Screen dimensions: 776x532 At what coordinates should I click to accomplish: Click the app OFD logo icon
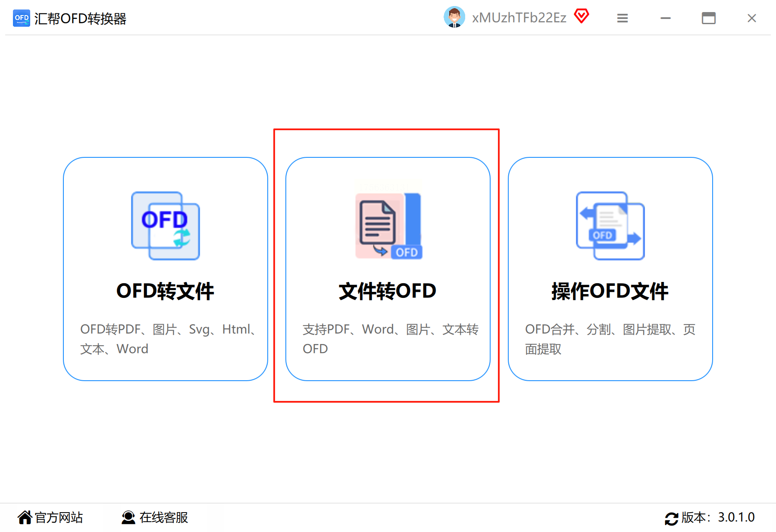tap(22, 18)
